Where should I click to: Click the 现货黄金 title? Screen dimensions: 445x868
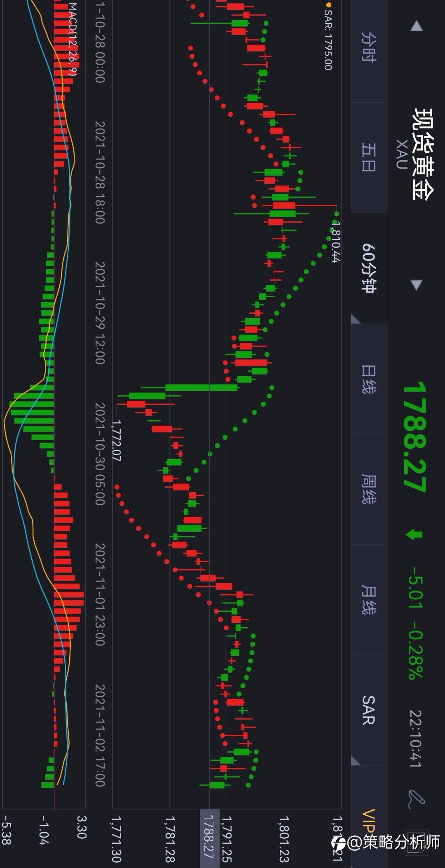click(423, 154)
